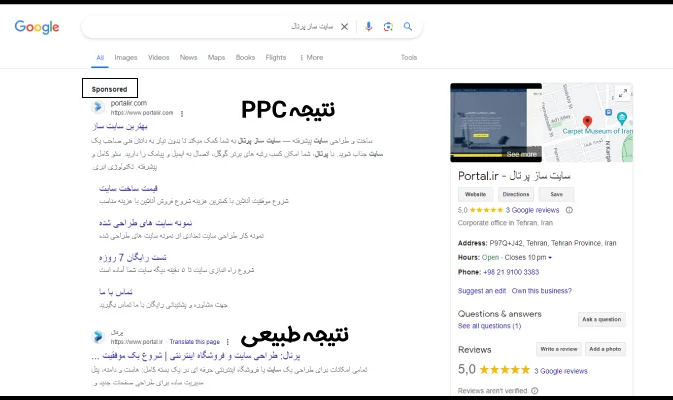Click the Write a review button
This screenshot has width=673, height=400.
click(559, 349)
